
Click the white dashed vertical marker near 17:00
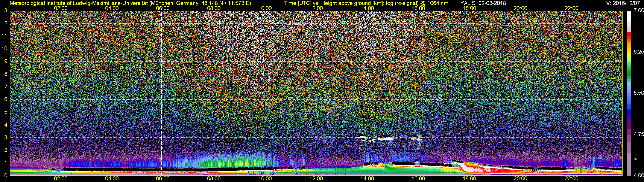(x=442, y=93)
